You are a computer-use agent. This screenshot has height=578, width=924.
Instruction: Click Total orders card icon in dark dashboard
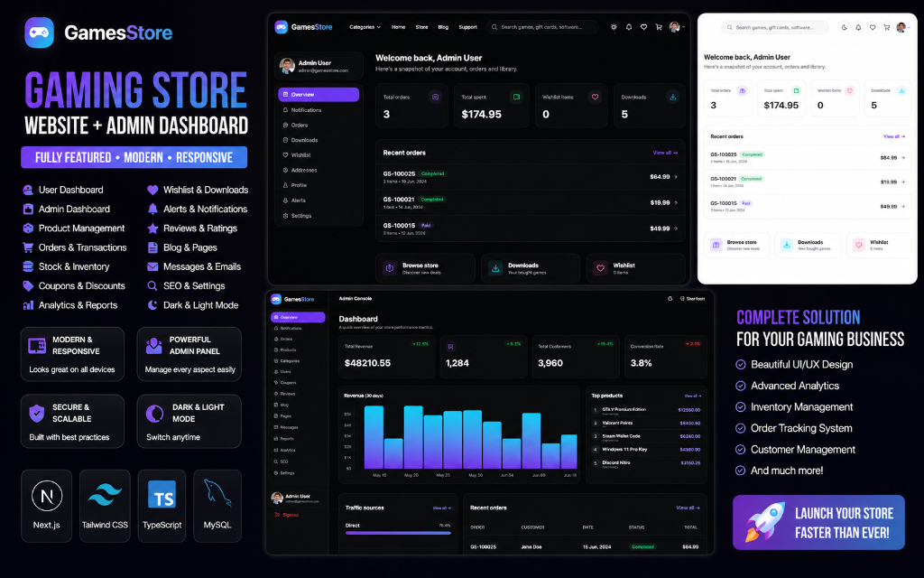pyautogui.click(x=436, y=97)
